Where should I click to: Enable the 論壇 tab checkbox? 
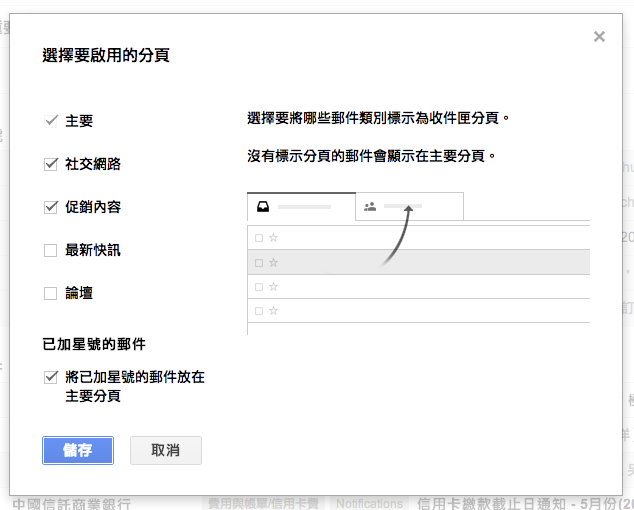[x=51, y=293]
